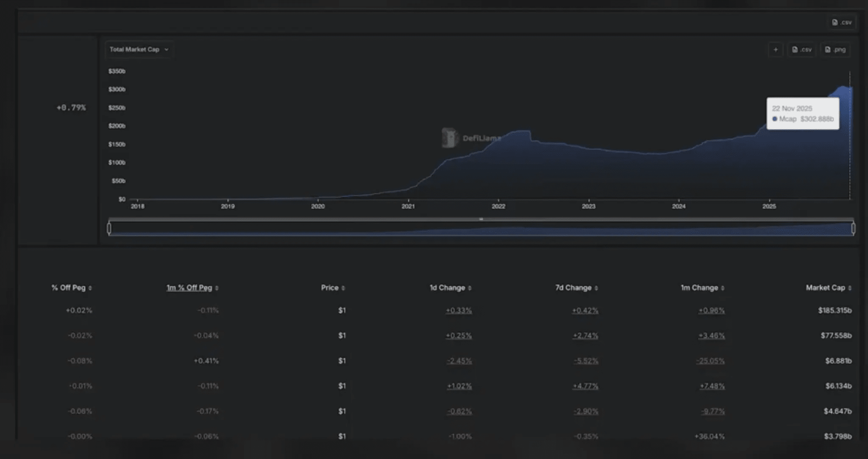Open the -25.05% 1m change link

click(710, 361)
